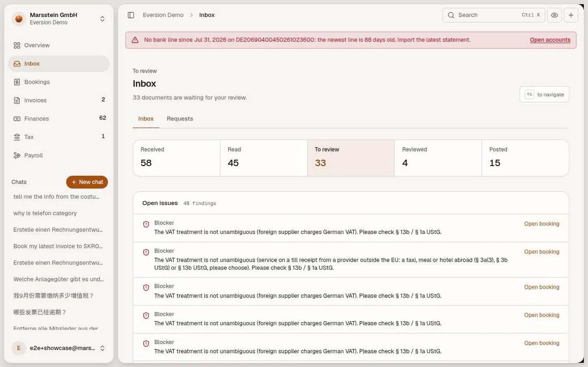Click the plus icon next to search

(x=571, y=15)
